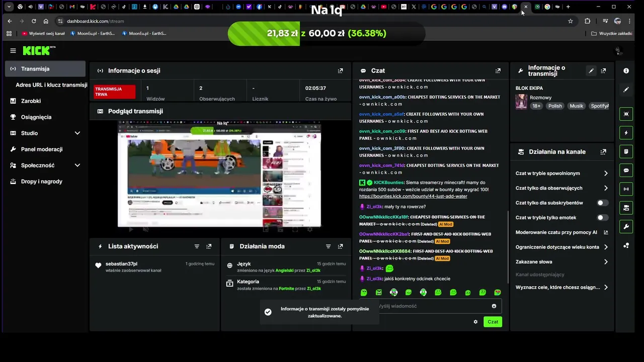The image size is (644, 362).
Task: Open a new browser tab with plus button
Action: (x=568, y=7)
